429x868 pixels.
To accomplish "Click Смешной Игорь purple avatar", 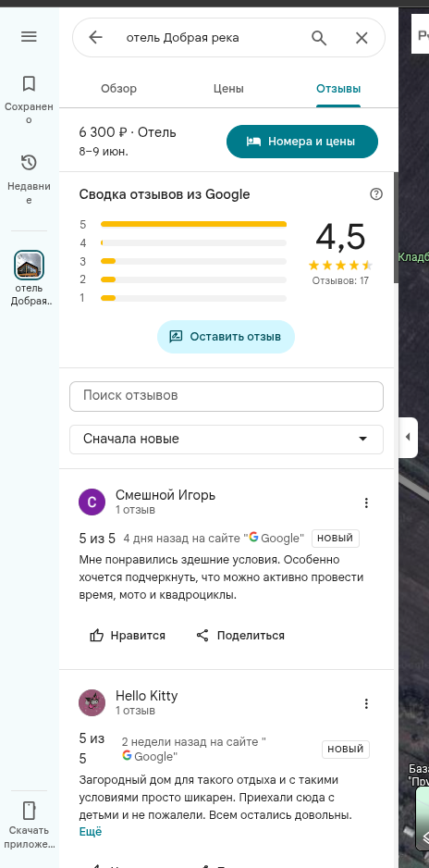I will [x=92, y=502].
